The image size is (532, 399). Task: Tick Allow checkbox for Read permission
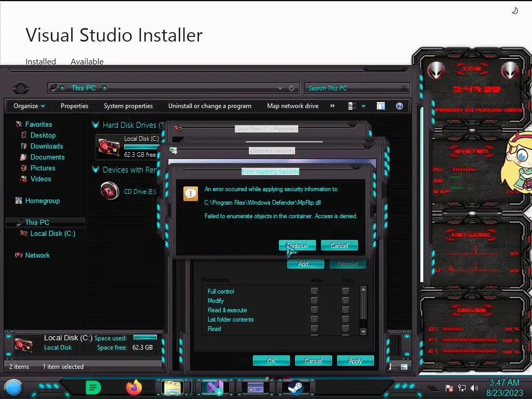[x=314, y=328]
